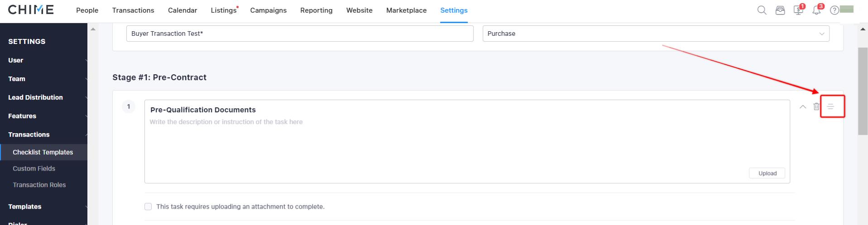Go to the People tab
The width and height of the screenshot is (868, 225).
pos(87,10)
